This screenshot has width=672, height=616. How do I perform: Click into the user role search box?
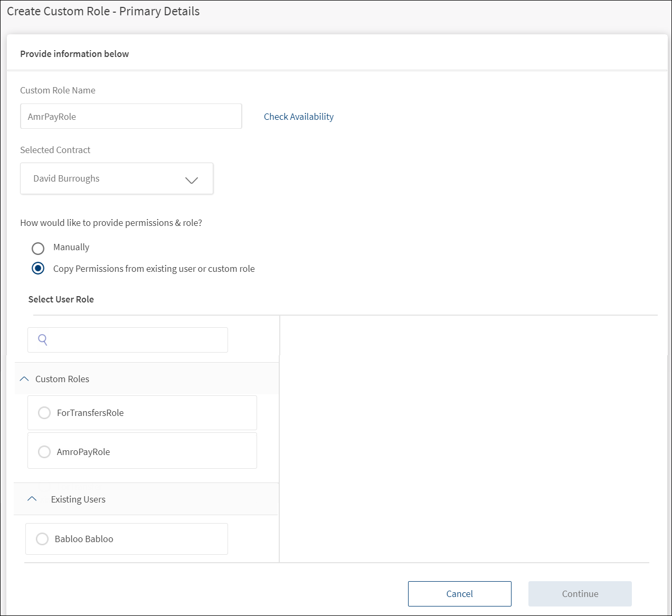click(128, 340)
